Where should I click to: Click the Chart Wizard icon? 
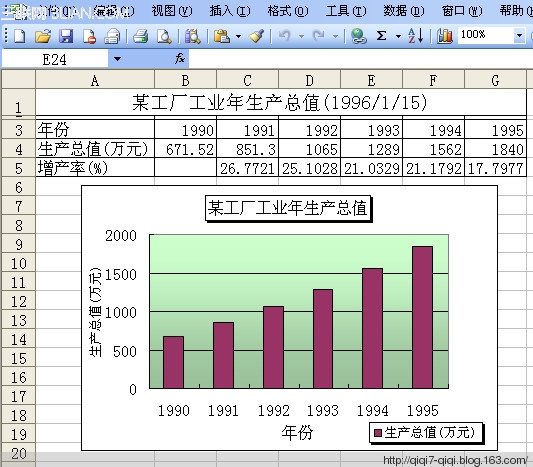[444, 36]
